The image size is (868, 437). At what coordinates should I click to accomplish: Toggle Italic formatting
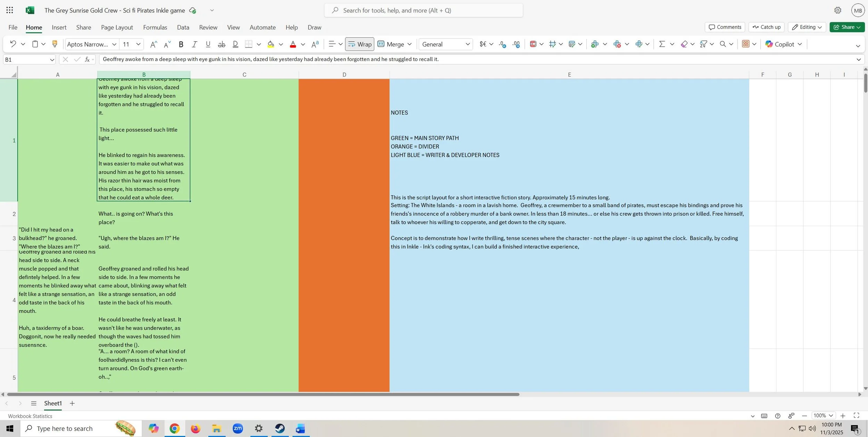click(194, 44)
